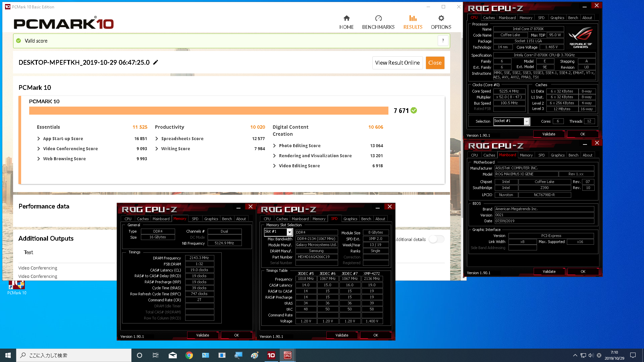Open Graphics tab in Mainboard CPU-Z window
Viewport: 644px width, 362px height.
coord(557,155)
